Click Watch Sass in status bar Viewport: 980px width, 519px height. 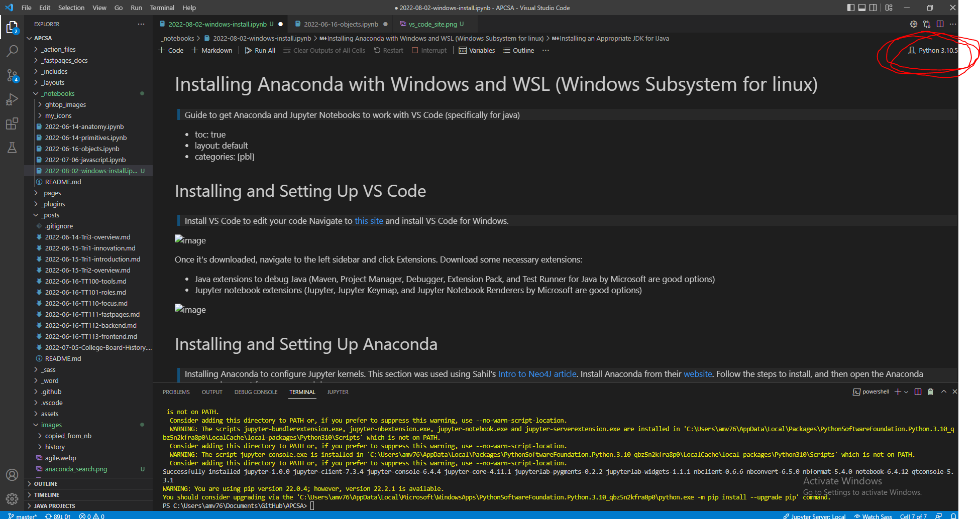click(873, 515)
